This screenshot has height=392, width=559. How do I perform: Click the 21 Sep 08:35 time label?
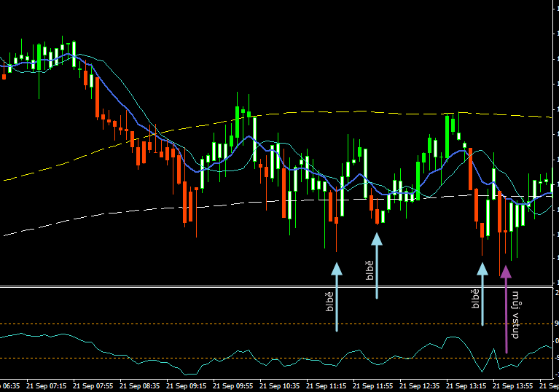pos(140,386)
